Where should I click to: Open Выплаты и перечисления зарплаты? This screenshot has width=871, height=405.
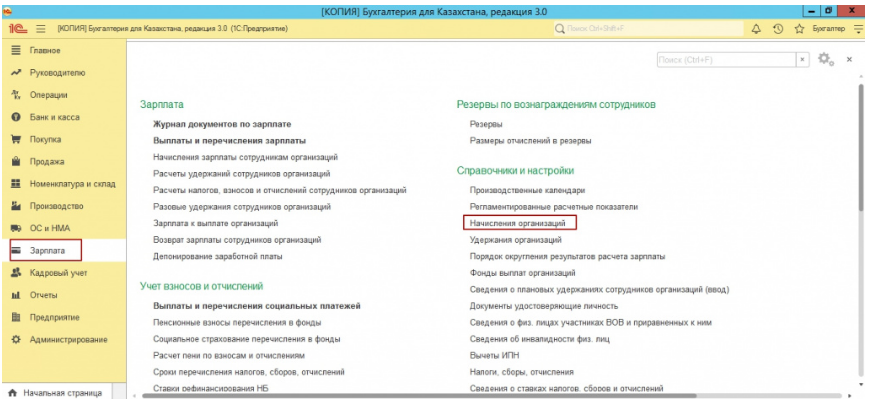point(229,141)
